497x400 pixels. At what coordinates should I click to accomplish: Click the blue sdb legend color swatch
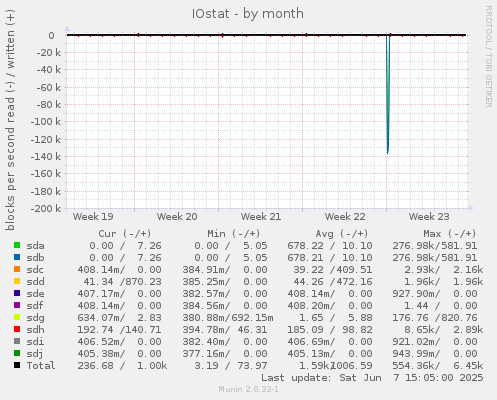click(x=17, y=257)
